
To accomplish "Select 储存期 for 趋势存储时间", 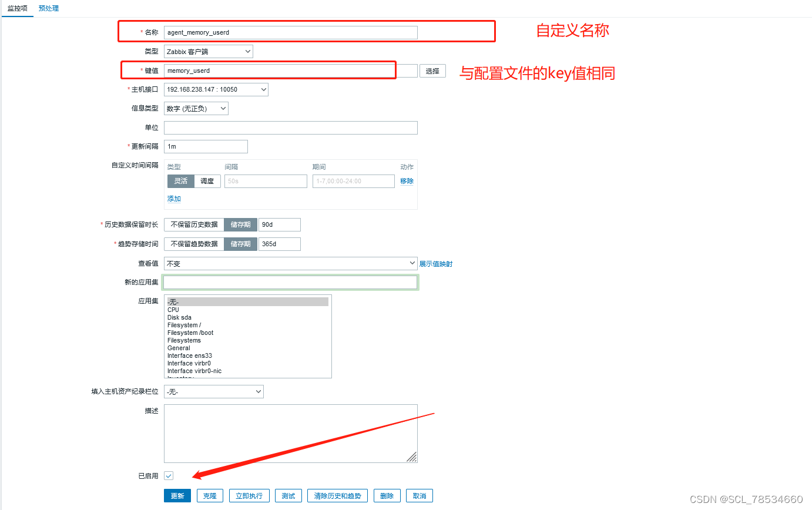I will coord(240,244).
